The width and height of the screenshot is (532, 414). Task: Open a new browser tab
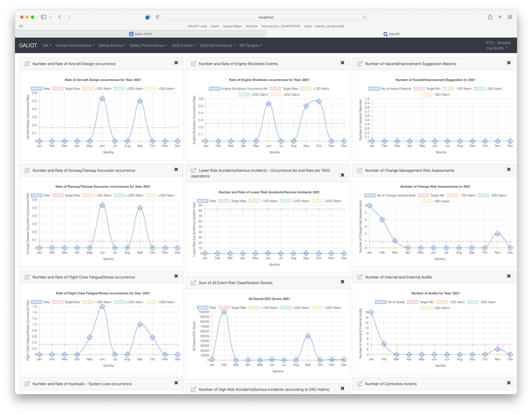pyautogui.click(x=500, y=17)
